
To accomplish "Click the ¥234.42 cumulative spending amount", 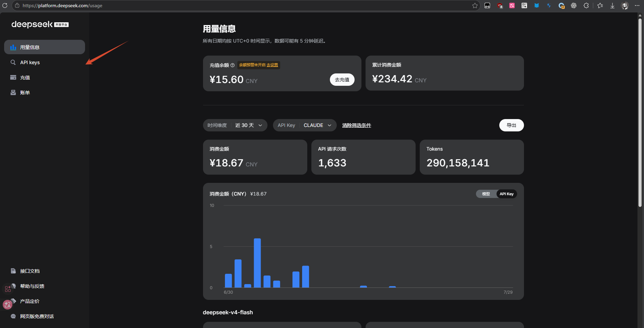I will [392, 79].
